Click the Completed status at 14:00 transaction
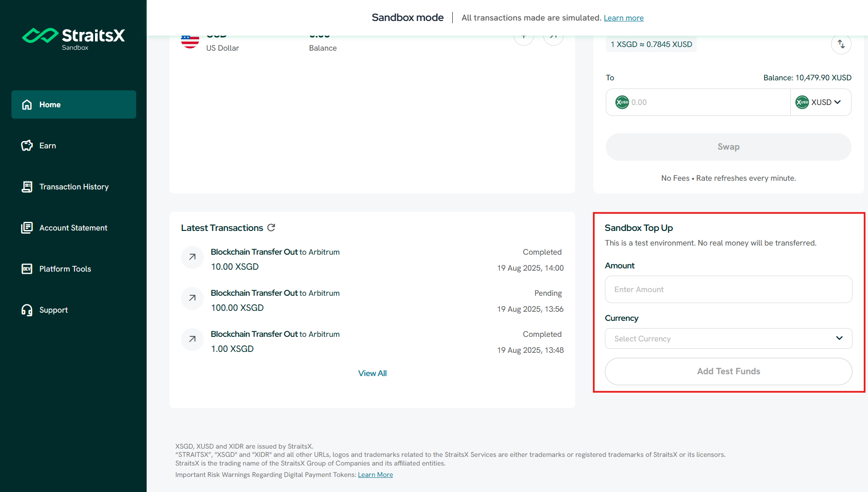 pos(542,252)
